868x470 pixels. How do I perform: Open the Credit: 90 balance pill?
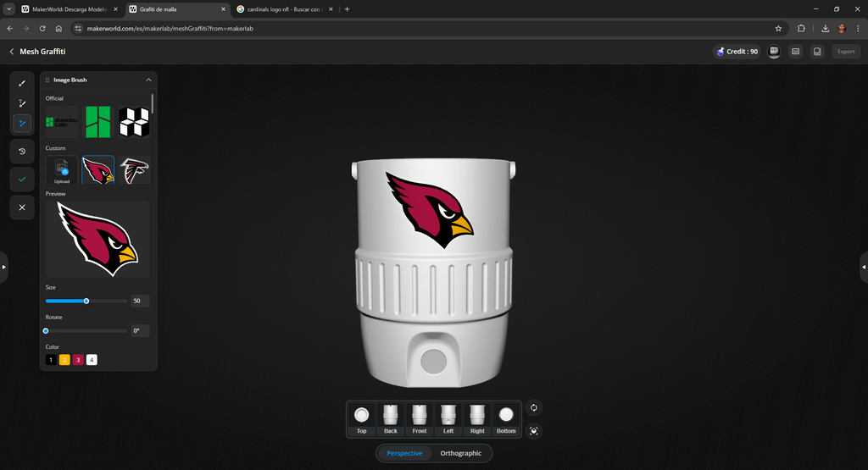pyautogui.click(x=737, y=52)
